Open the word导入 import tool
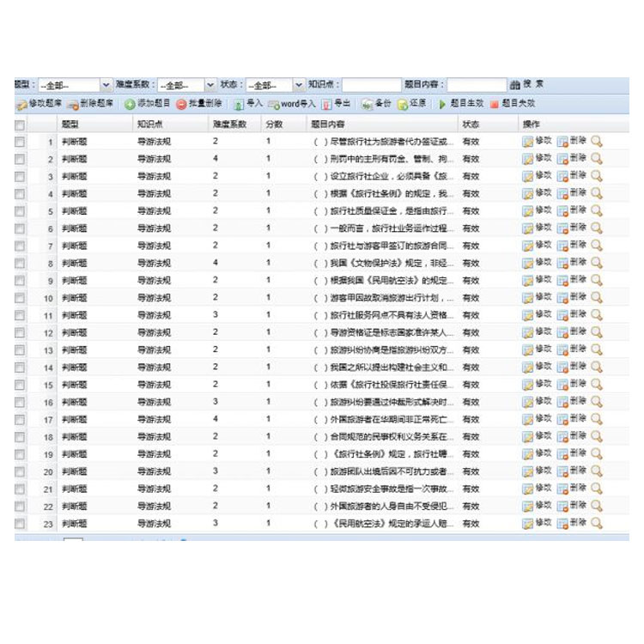The image size is (644, 644). (x=292, y=104)
